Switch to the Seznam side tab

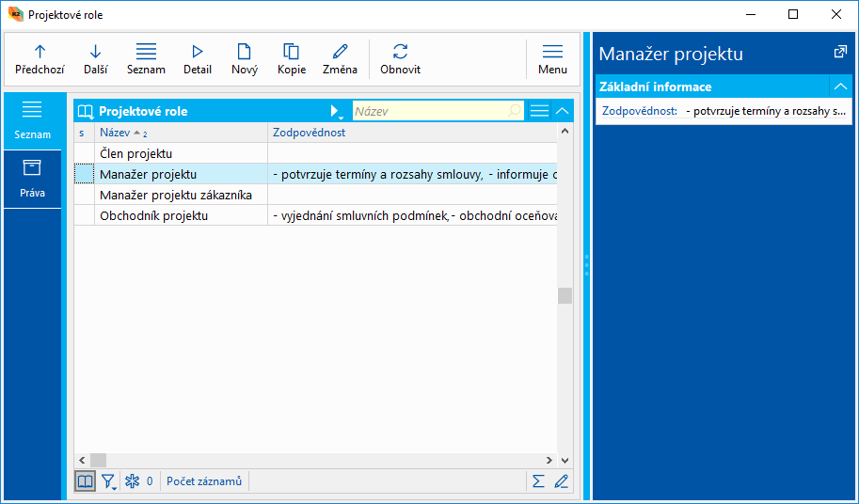32,120
